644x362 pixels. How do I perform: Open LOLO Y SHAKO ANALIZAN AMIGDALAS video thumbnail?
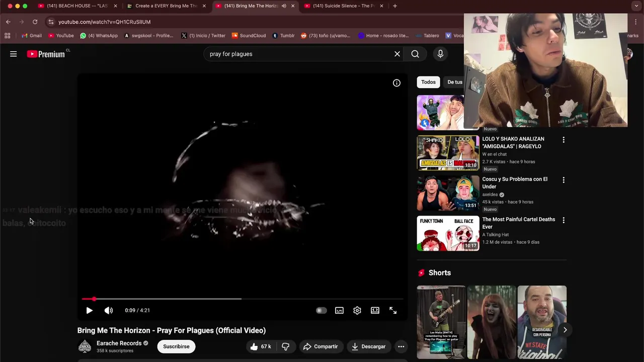point(448,153)
